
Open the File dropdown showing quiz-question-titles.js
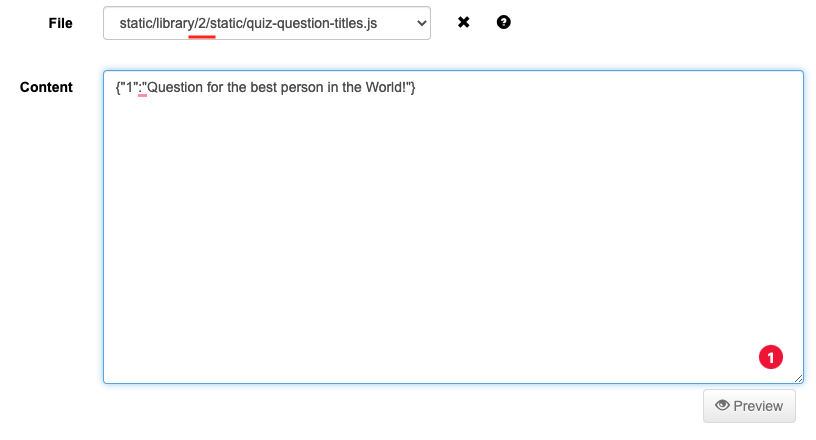tap(266, 23)
